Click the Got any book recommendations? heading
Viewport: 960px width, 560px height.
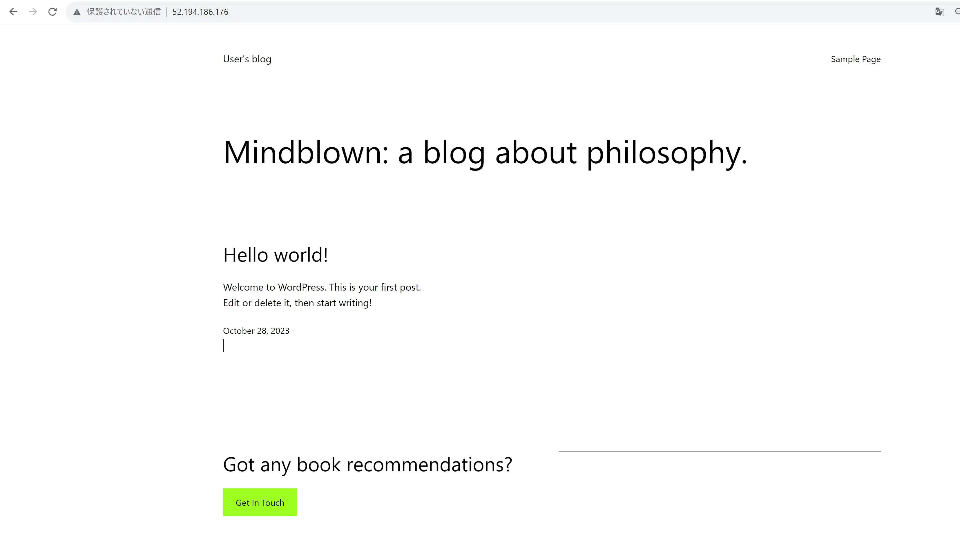pos(368,465)
